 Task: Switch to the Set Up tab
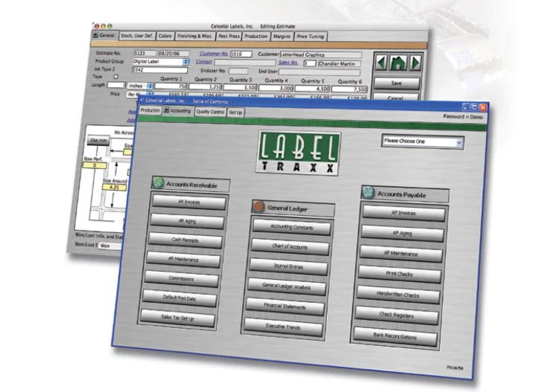point(235,112)
